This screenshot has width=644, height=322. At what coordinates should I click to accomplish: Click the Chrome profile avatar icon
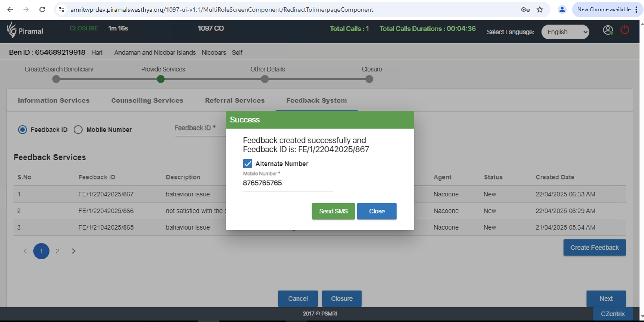click(562, 9)
